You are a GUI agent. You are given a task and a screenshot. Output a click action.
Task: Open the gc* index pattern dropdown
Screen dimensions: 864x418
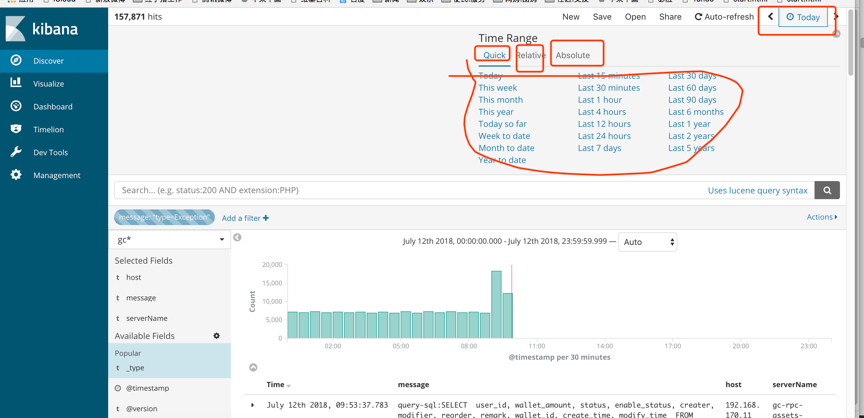(170, 240)
